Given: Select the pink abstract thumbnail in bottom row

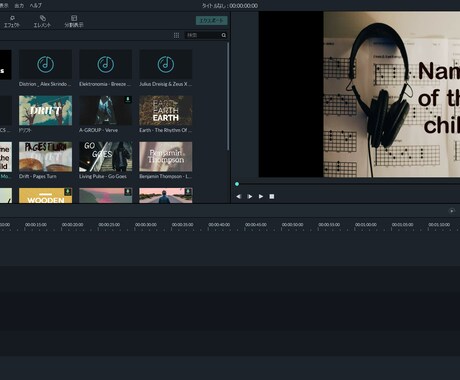Looking at the screenshot, I should tap(105, 195).
